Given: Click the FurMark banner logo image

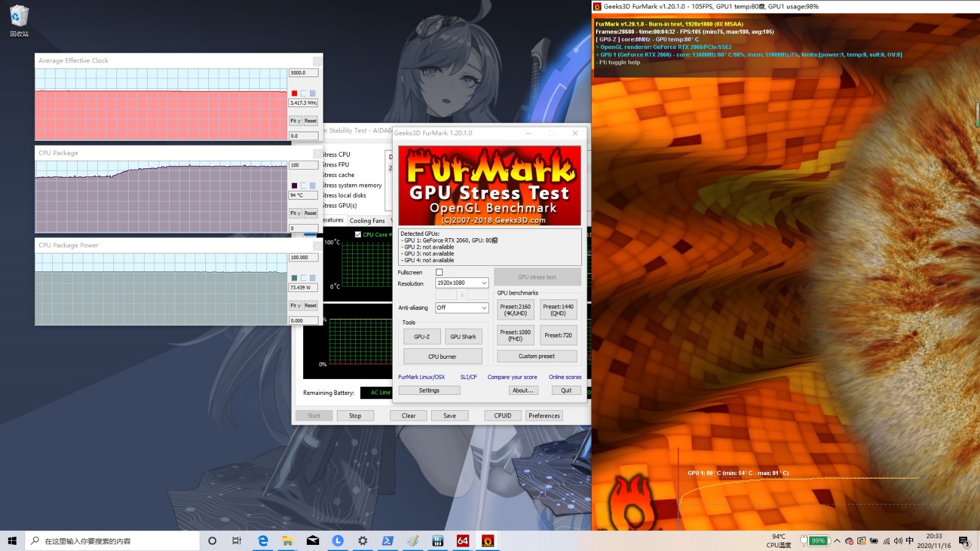Looking at the screenshot, I should 489,186.
